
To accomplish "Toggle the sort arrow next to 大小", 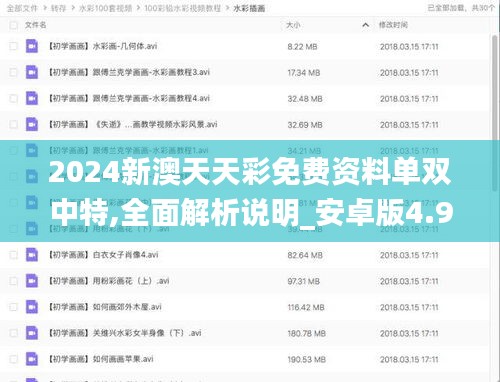I will click(365, 25).
